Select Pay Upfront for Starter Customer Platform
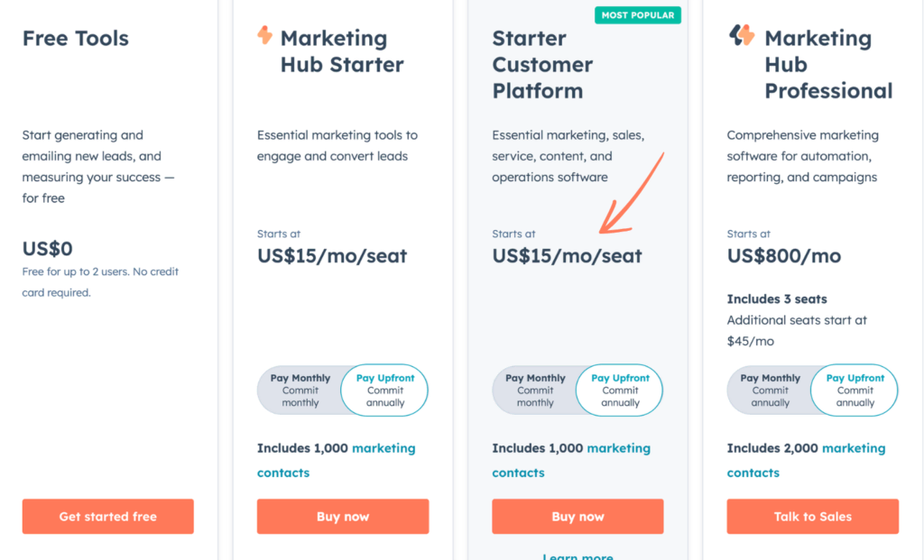The width and height of the screenshot is (924, 560). [620, 390]
